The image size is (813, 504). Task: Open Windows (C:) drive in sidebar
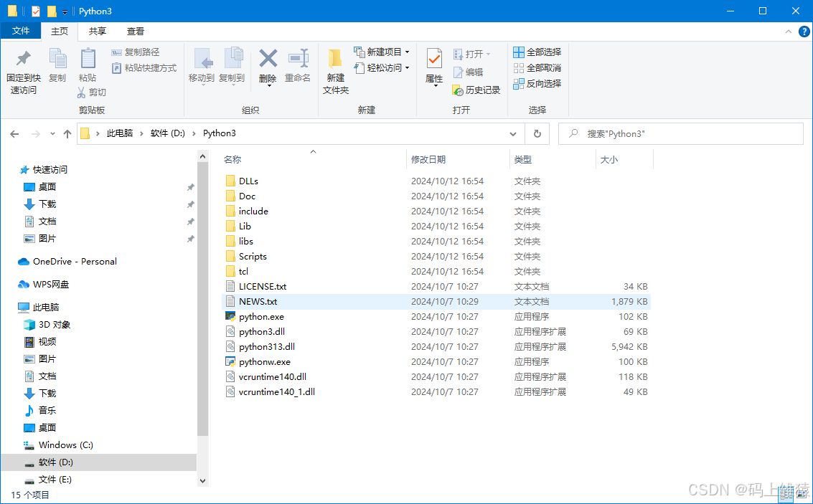click(x=65, y=445)
